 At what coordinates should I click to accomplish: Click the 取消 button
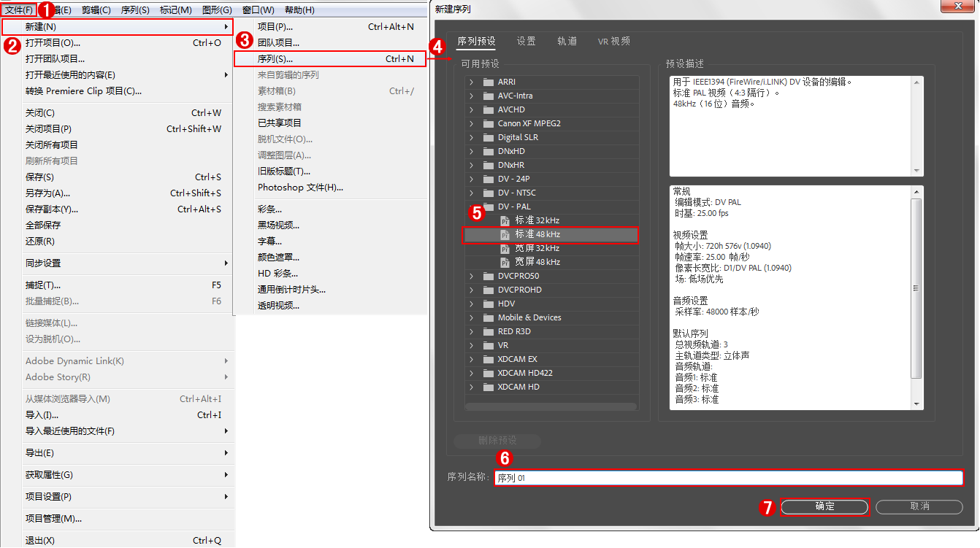click(x=919, y=506)
